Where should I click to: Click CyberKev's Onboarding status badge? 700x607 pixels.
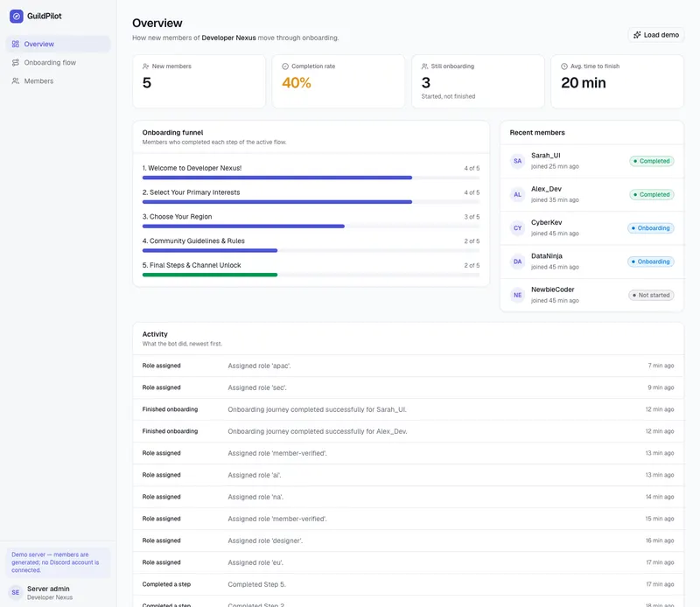(651, 228)
